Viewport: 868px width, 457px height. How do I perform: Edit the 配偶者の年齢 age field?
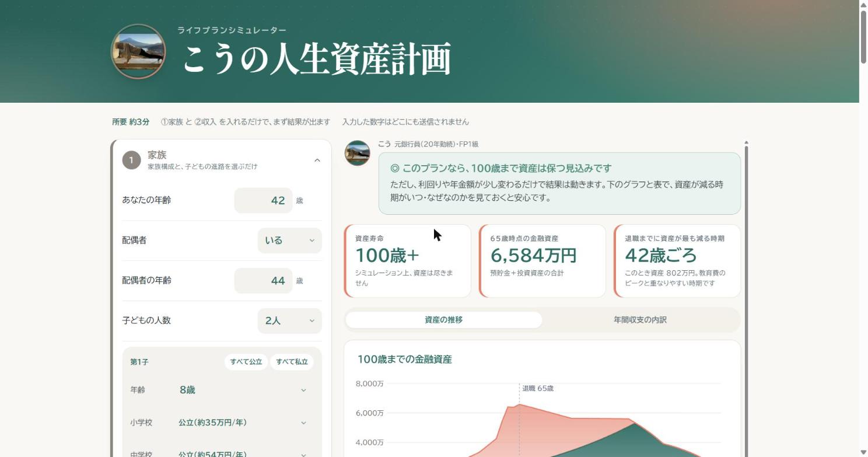[x=263, y=281]
